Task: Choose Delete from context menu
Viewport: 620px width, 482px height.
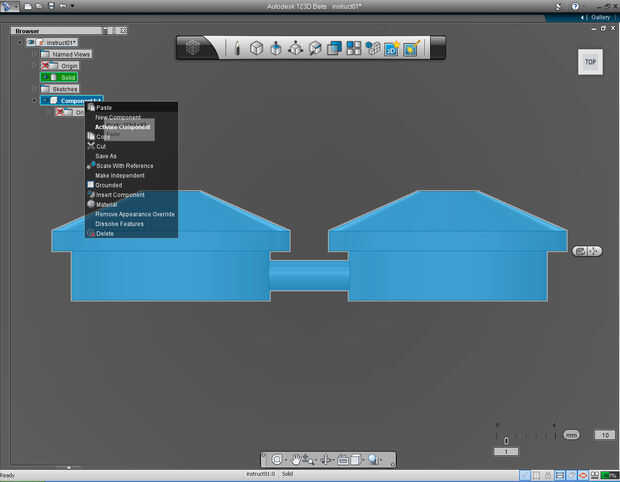Action: point(105,234)
